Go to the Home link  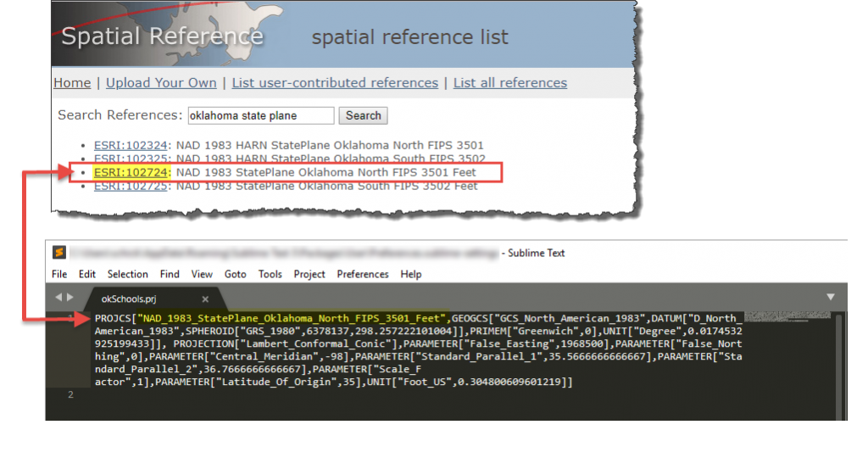[72, 83]
